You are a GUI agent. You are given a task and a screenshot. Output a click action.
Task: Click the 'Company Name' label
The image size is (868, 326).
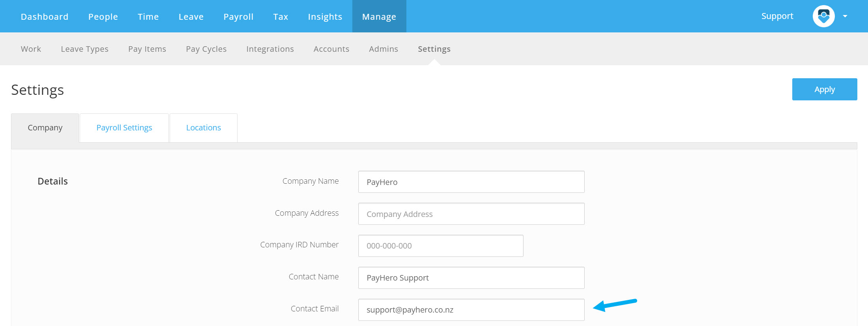[311, 181]
